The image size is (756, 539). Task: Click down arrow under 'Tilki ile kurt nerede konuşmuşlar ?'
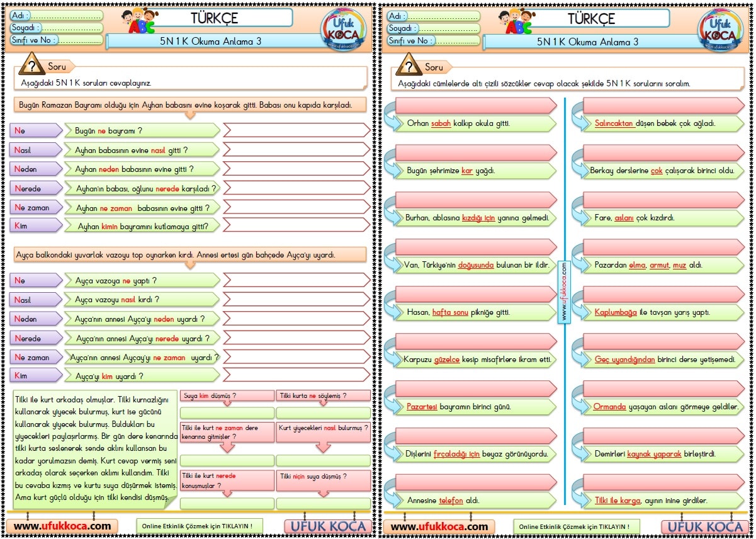pos(227,494)
